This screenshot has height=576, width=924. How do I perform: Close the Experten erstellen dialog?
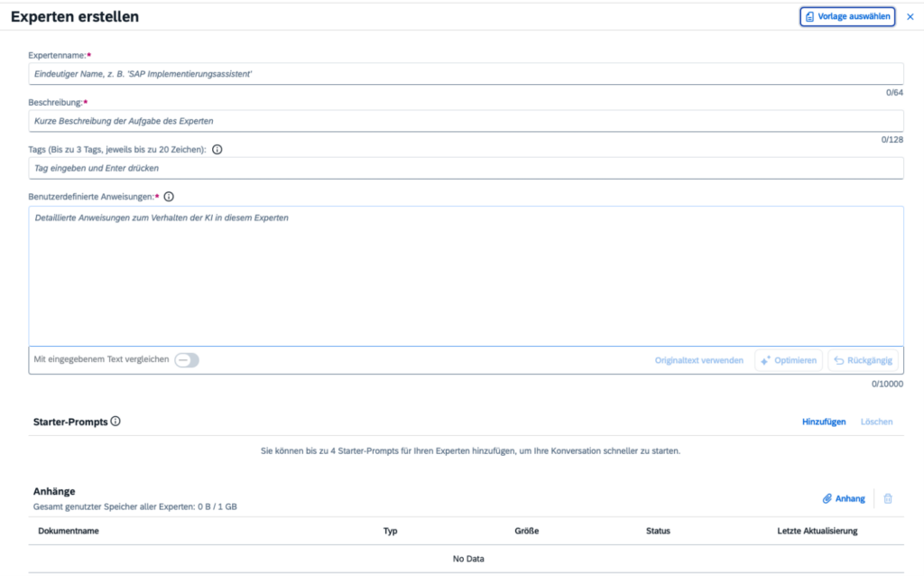[910, 16]
